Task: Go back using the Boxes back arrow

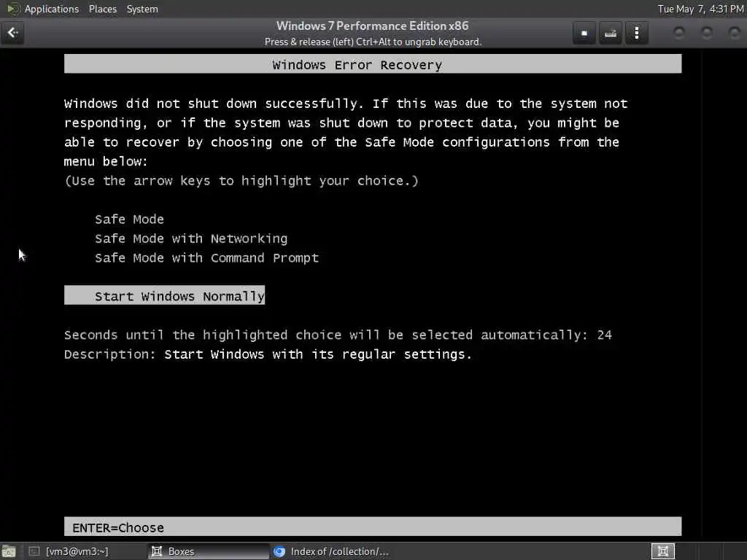Action: pos(12,33)
